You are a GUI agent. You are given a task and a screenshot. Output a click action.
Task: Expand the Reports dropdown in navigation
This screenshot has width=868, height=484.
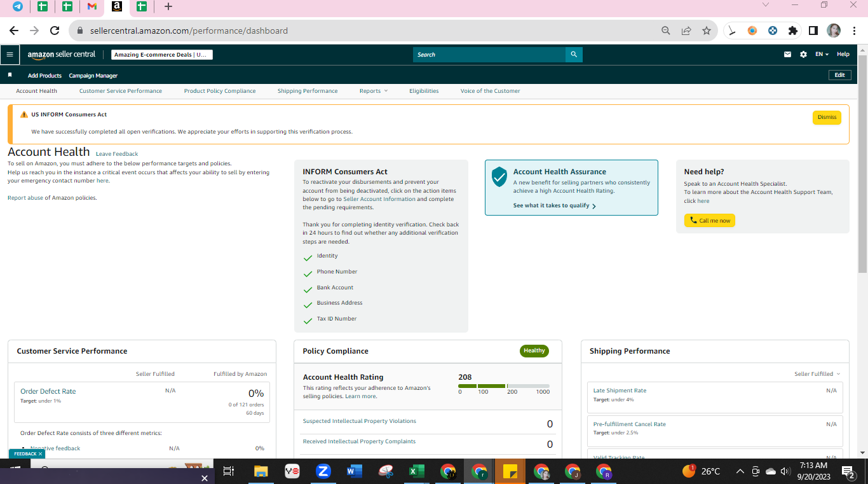[x=374, y=91]
